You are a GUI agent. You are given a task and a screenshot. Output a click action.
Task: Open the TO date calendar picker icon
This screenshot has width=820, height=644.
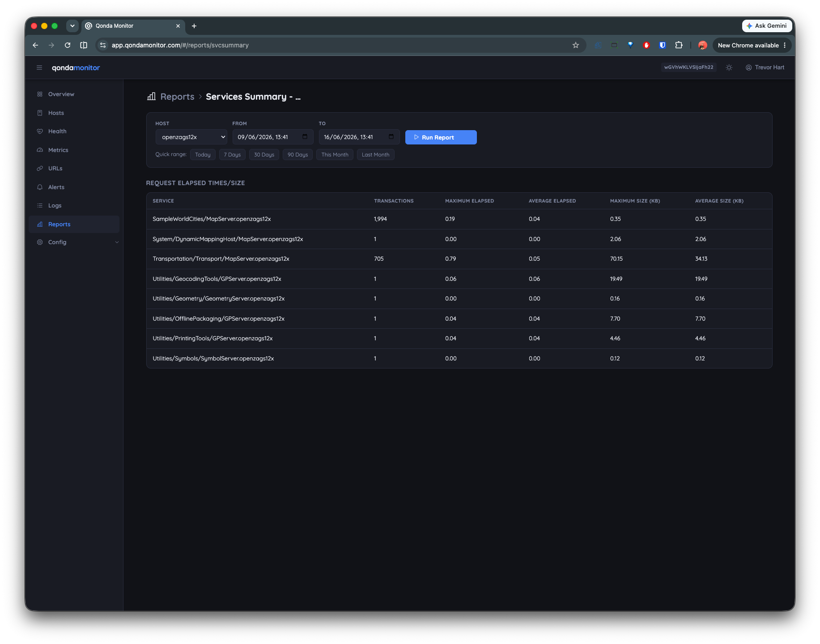pos(391,137)
